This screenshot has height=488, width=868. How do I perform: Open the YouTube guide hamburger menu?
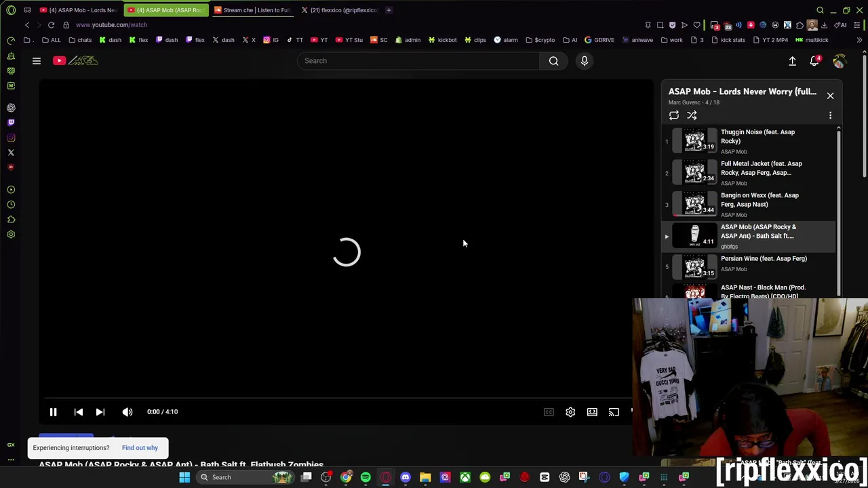37,61
